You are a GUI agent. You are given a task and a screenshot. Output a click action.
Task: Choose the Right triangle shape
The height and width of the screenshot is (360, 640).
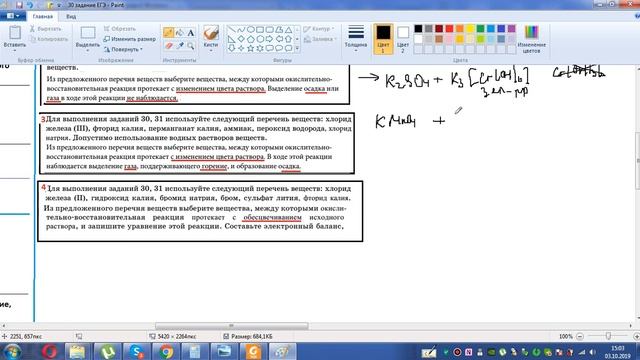(231, 39)
